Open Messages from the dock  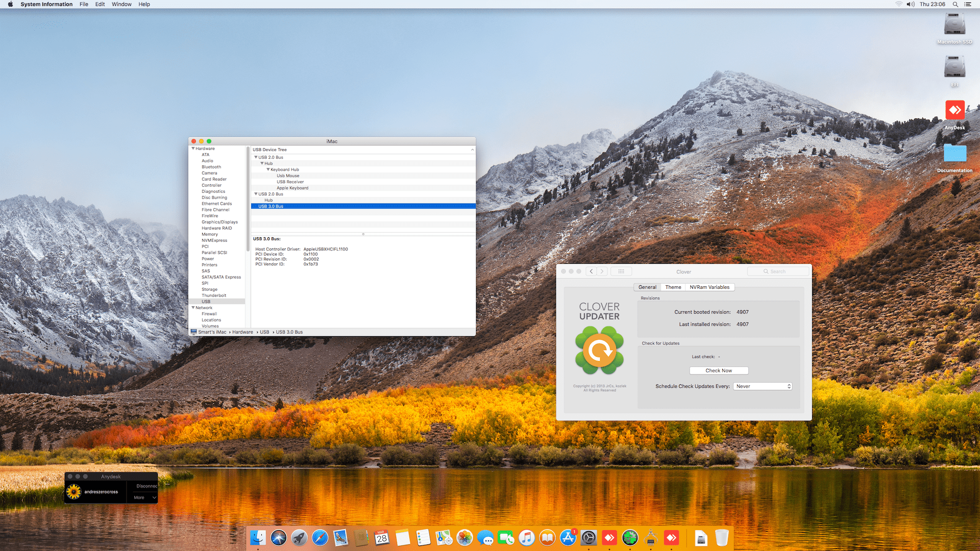point(485,537)
